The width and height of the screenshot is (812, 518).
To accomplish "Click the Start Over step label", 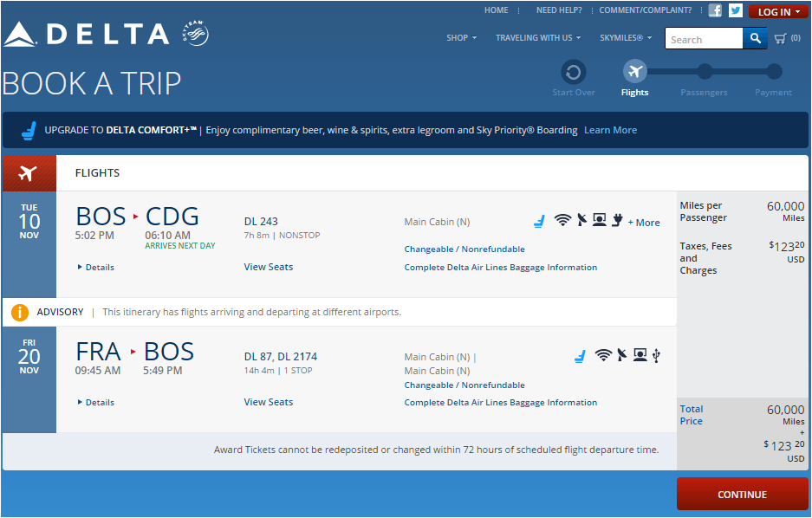I will (x=574, y=93).
